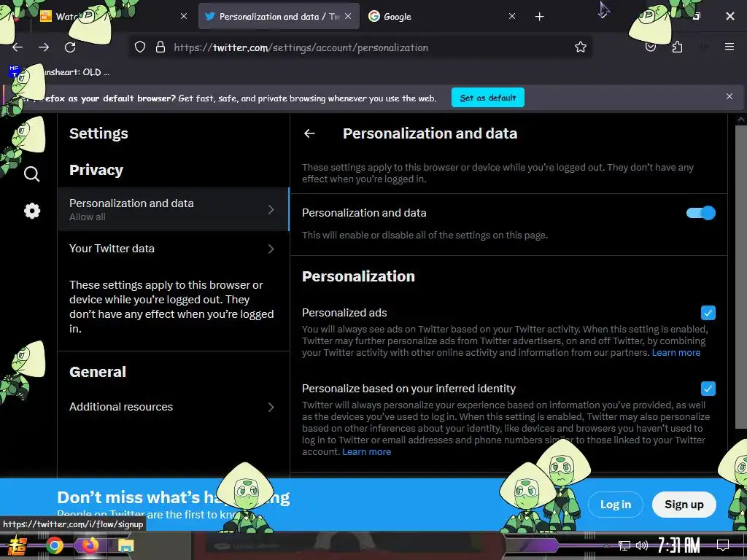Open the notification center icon
747x560 pixels.
(723, 545)
